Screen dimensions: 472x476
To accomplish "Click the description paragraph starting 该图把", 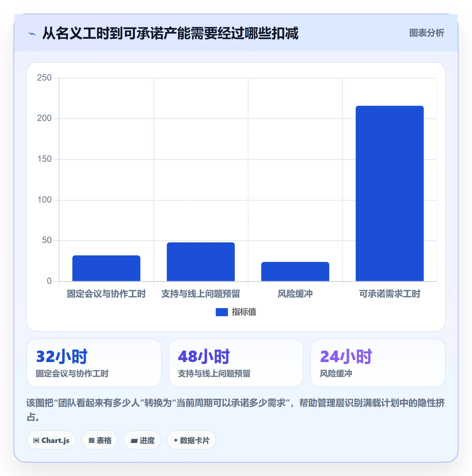I will click(236, 410).
